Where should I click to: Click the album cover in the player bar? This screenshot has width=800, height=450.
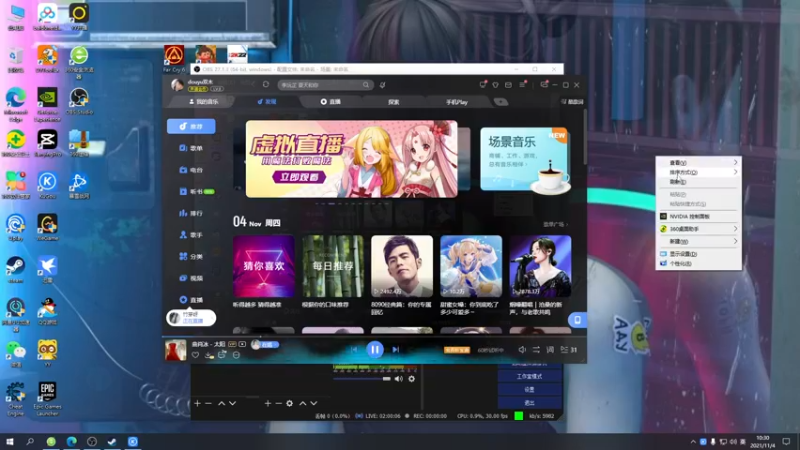pyautogui.click(x=176, y=350)
